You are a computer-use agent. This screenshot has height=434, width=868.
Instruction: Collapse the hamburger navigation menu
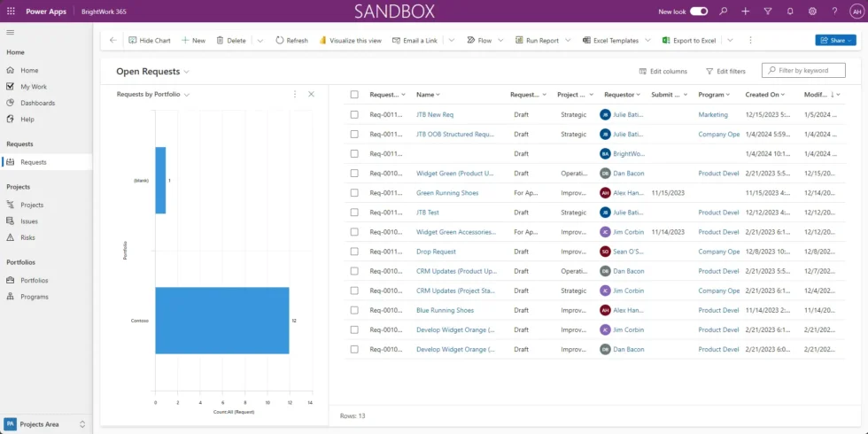pyautogui.click(x=11, y=32)
